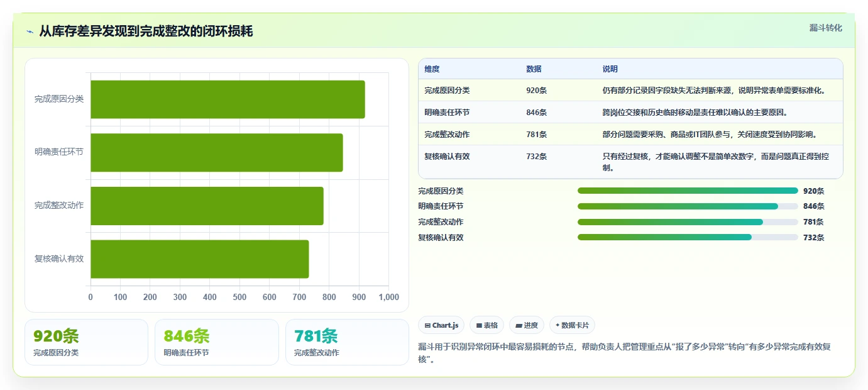Click the 完成整改动作 label beside its progress bar
The width and height of the screenshot is (868, 390).
[441, 222]
